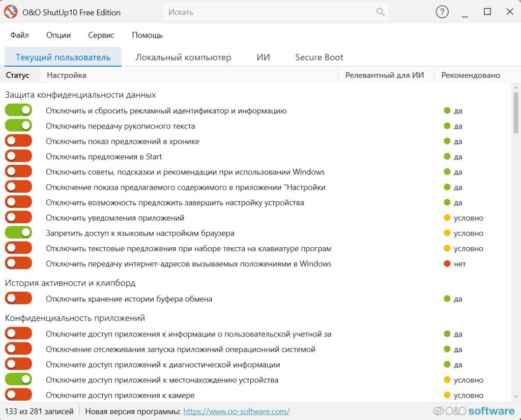Click the Рекомендовано column header

pos(472,75)
